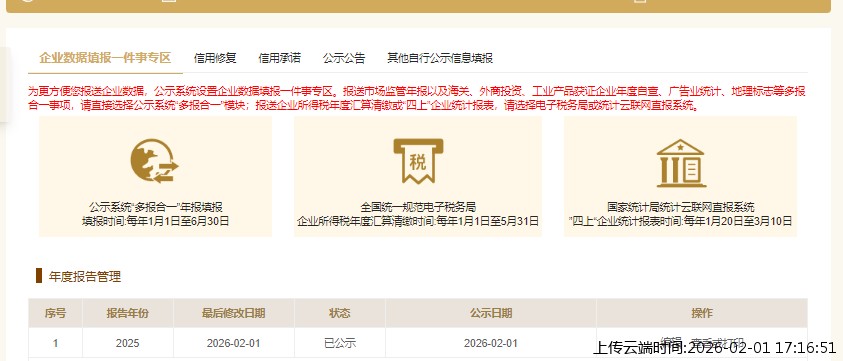Screen dimensions: 843x361
Task: Click 全国统一规范电子税务局 title
Action: click(418, 207)
